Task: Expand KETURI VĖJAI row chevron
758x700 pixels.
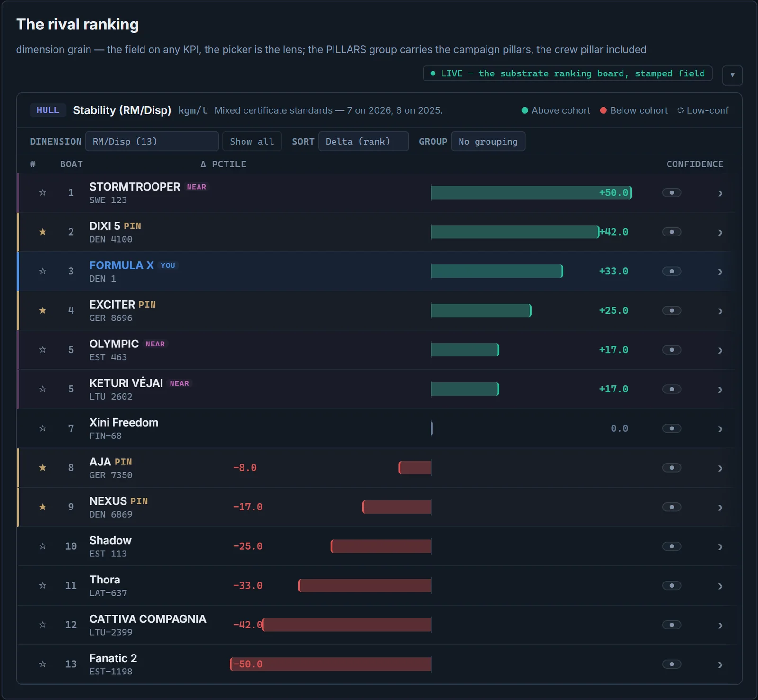Action: (720, 390)
